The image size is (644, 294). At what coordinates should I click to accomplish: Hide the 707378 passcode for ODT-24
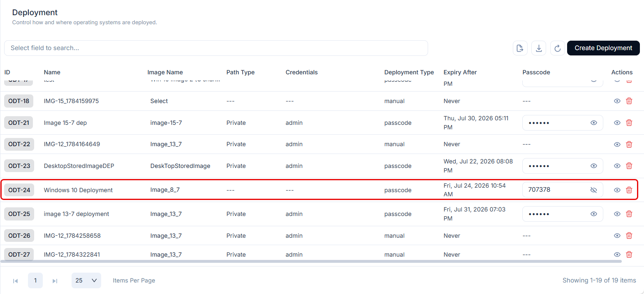tap(593, 190)
